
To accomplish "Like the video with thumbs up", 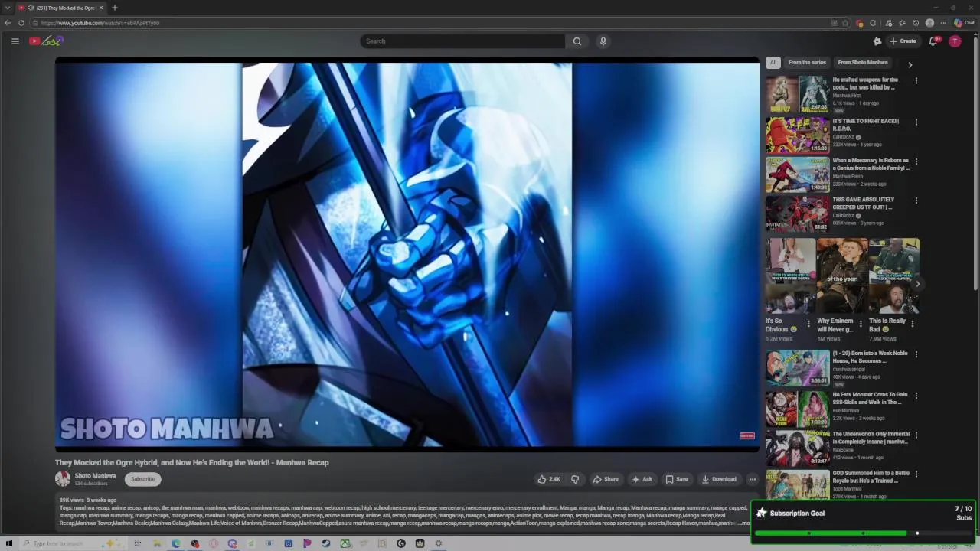I will point(549,479).
